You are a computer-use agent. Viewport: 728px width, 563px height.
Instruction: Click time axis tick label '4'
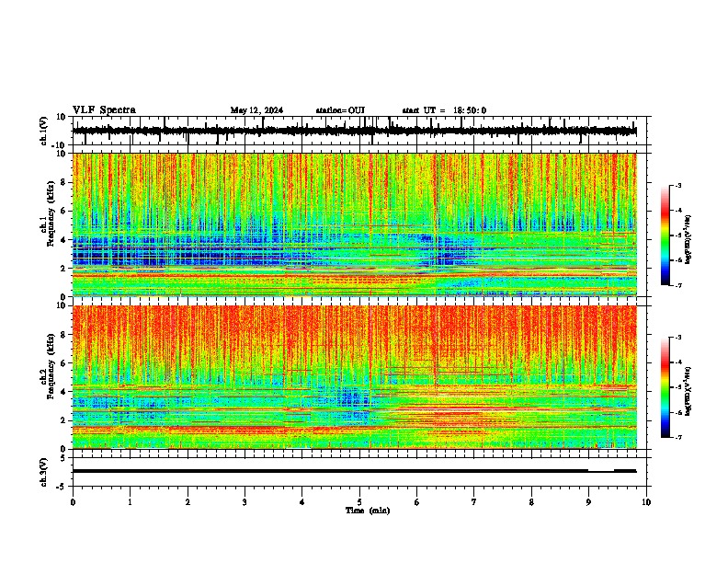click(x=302, y=502)
